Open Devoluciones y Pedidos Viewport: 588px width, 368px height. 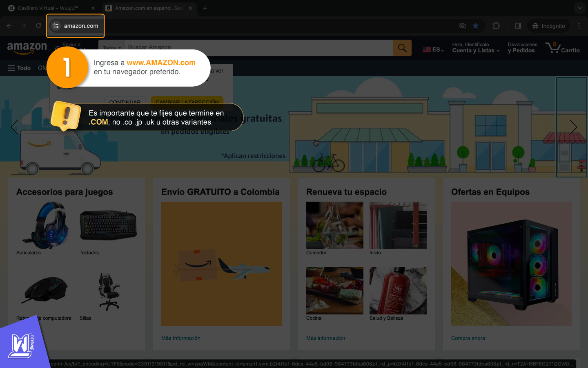coord(522,48)
